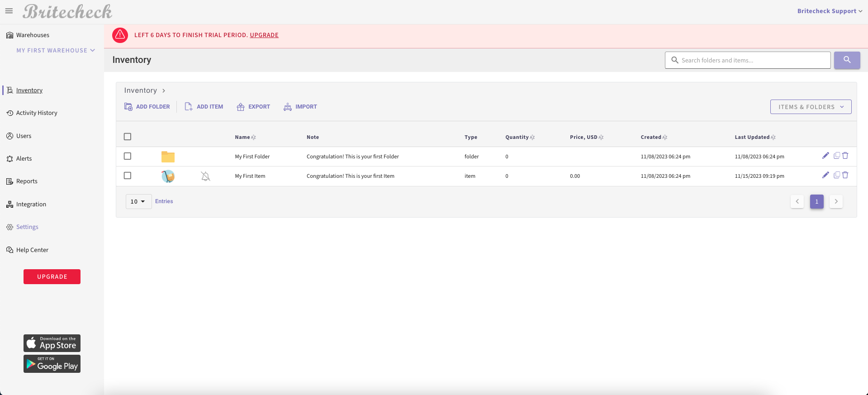868x395 pixels.
Task: Click Get it on Google Play badge
Action: click(52, 364)
